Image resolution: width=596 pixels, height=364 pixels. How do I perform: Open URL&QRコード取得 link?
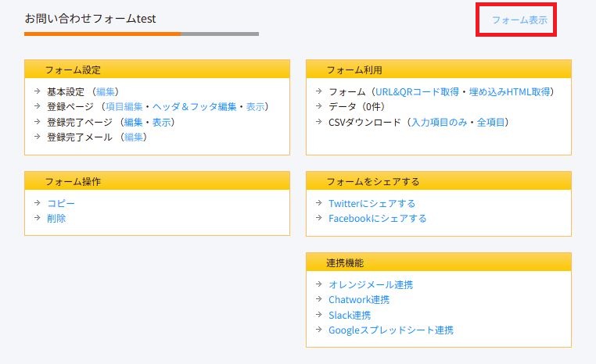click(x=417, y=92)
